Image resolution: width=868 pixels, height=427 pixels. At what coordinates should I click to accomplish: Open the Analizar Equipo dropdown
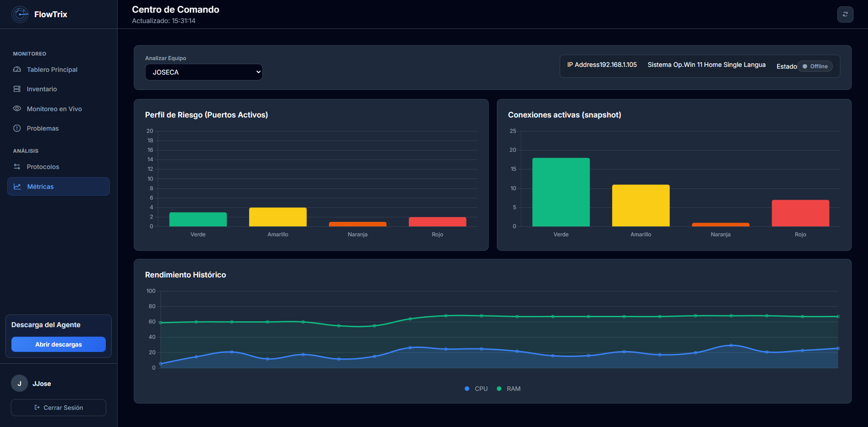(203, 72)
